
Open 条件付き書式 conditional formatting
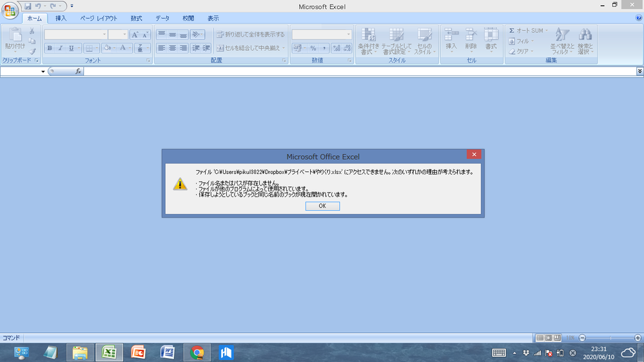[x=368, y=41]
